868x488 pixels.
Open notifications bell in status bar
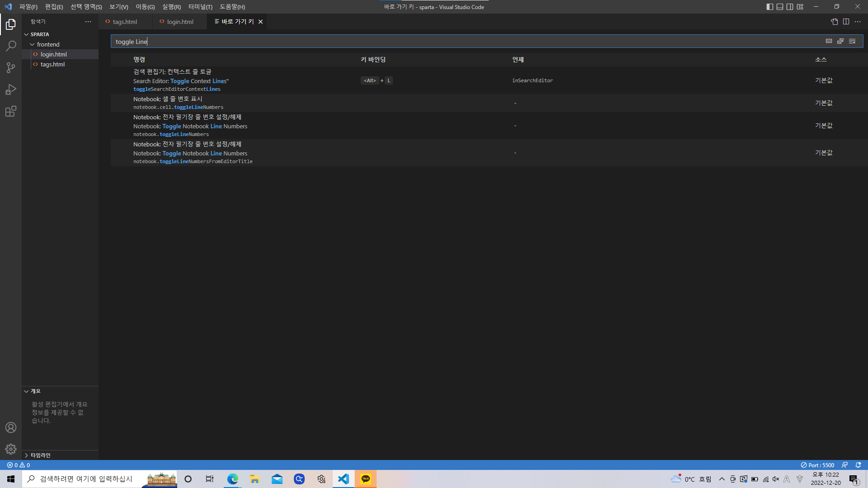tap(858, 465)
